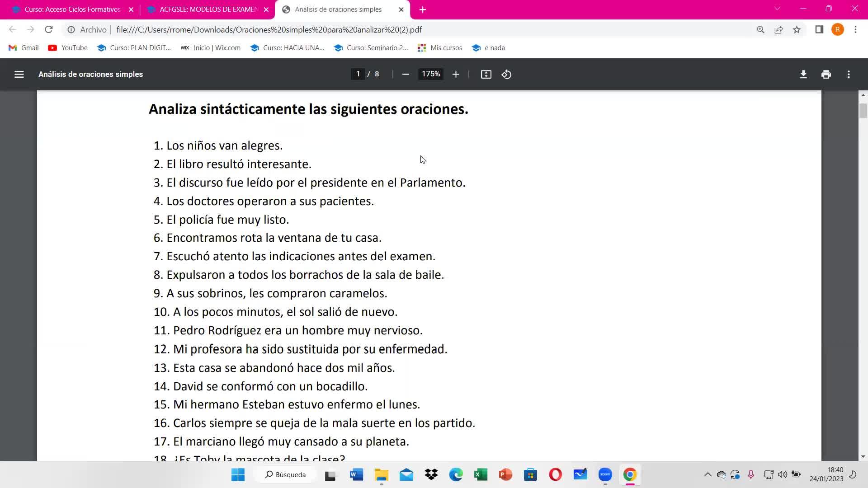Print the PDF document
The width and height of the screenshot is (868, 488).
[826, 74]
